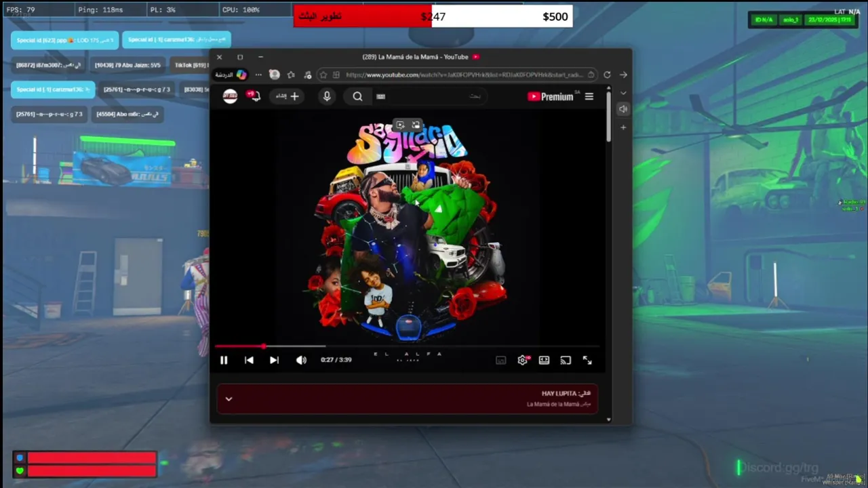Start voice search with microphone
The height and width of the screenshot is (488, 868).
click(327, 96)
